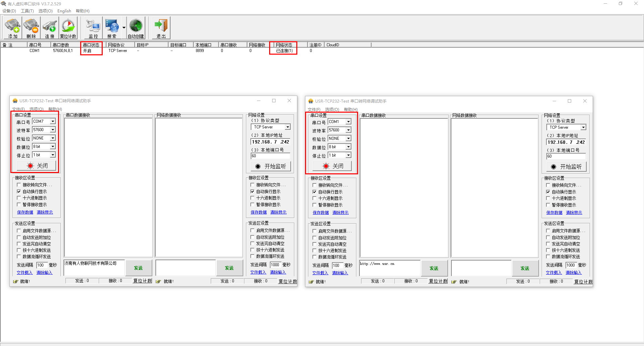
Task: Open the COM7 serial port dropdown
Action: tap(53, 121)
